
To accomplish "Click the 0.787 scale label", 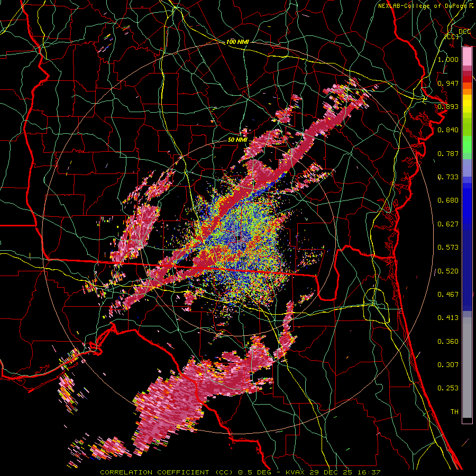I will (448, 153).
